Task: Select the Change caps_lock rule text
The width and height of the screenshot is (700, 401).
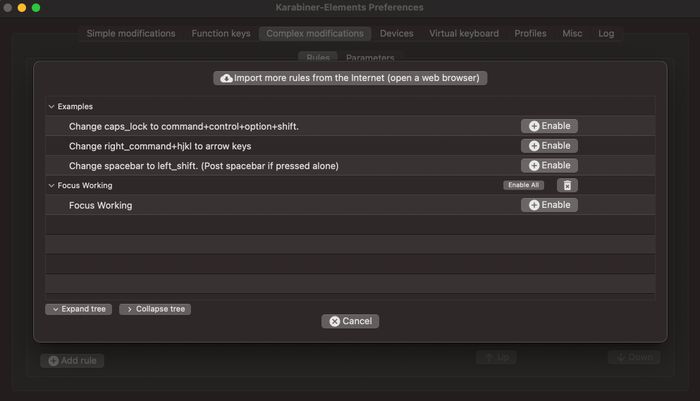Action: [184, 126]
